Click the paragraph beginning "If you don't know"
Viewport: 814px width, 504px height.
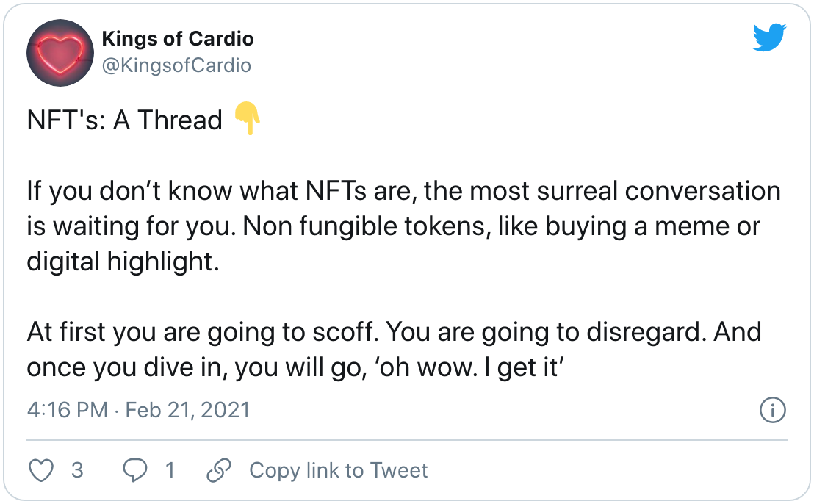point(404,226)
